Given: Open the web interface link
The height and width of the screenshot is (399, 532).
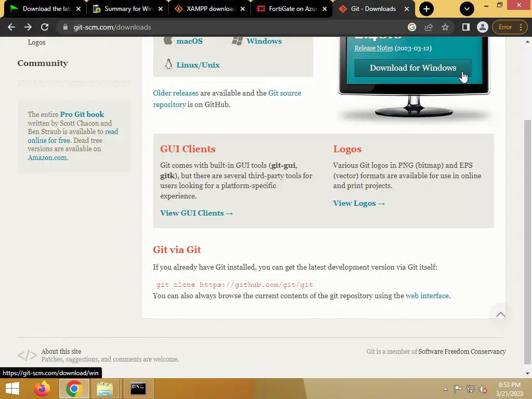Looking at the screenshot, I should point(427,296).
